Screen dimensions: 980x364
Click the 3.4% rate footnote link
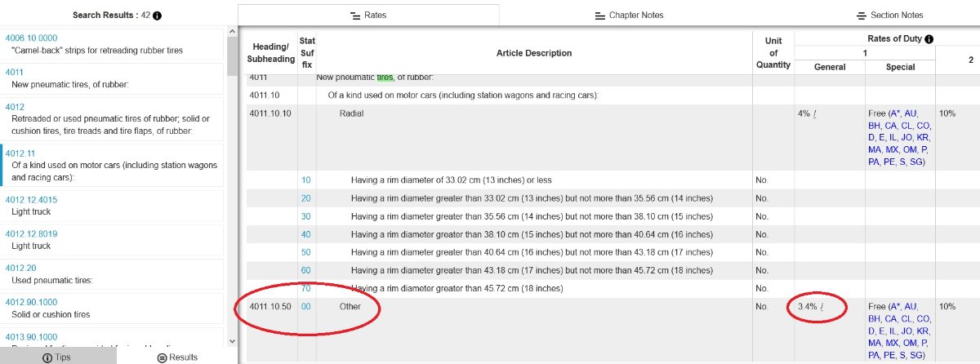822,307
